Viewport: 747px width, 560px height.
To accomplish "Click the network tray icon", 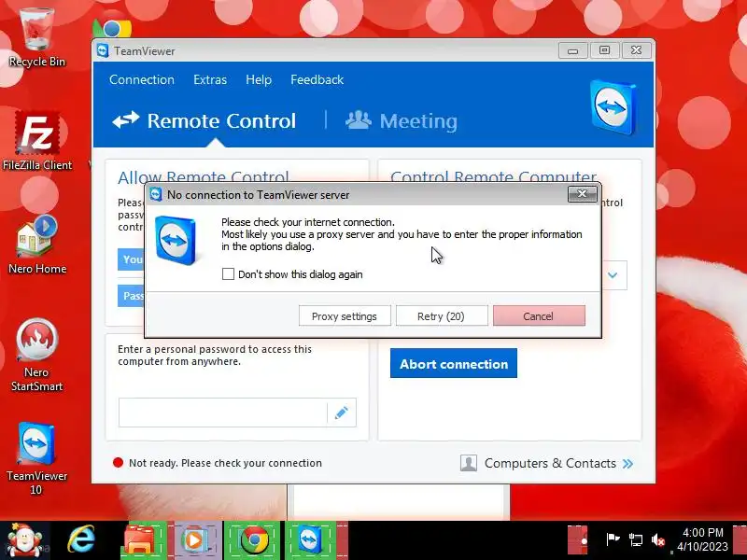I will coord(635,539).
